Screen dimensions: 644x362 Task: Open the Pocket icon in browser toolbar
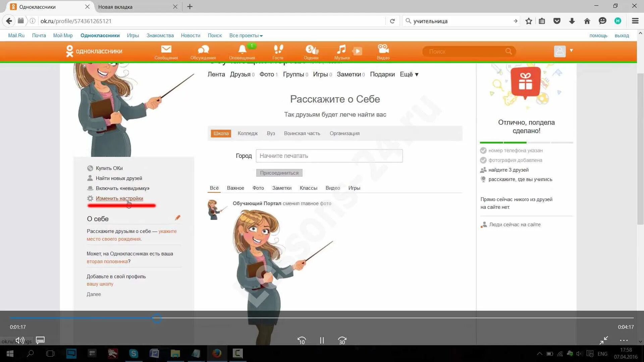[557, 21]
